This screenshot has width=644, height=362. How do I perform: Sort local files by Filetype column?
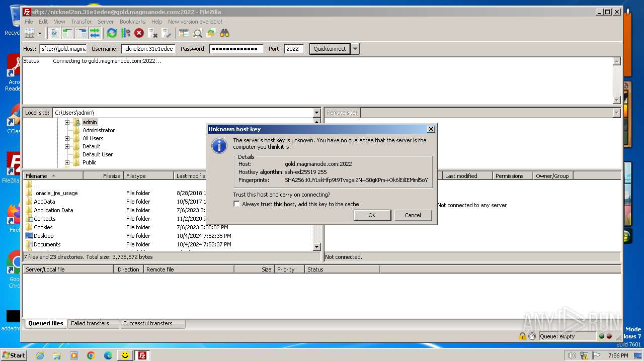tap(149, 176)
